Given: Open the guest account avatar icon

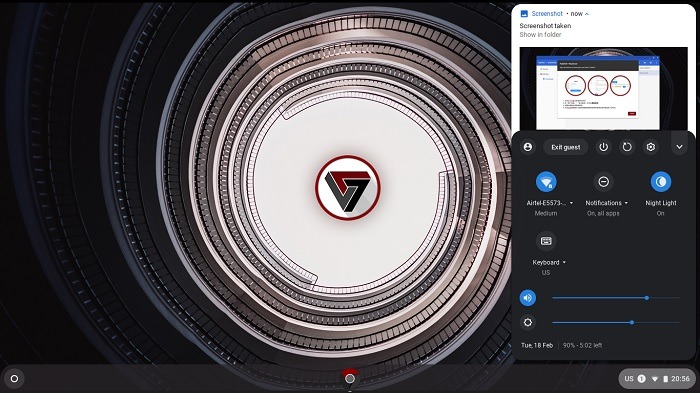Looking at the screenshot, I should pos(528,147).
